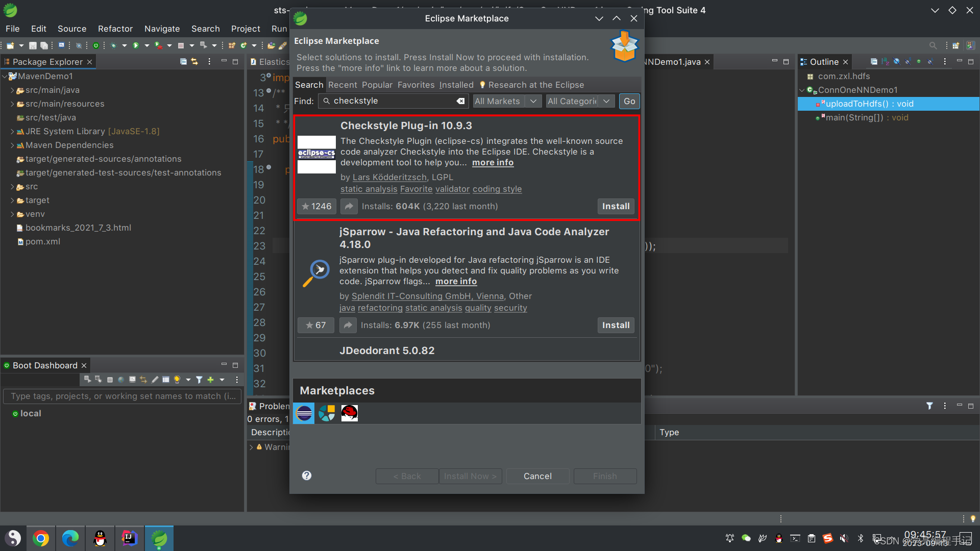Click the Go button to search
This screenshot has width=980, height=551.
click(629, 101)
